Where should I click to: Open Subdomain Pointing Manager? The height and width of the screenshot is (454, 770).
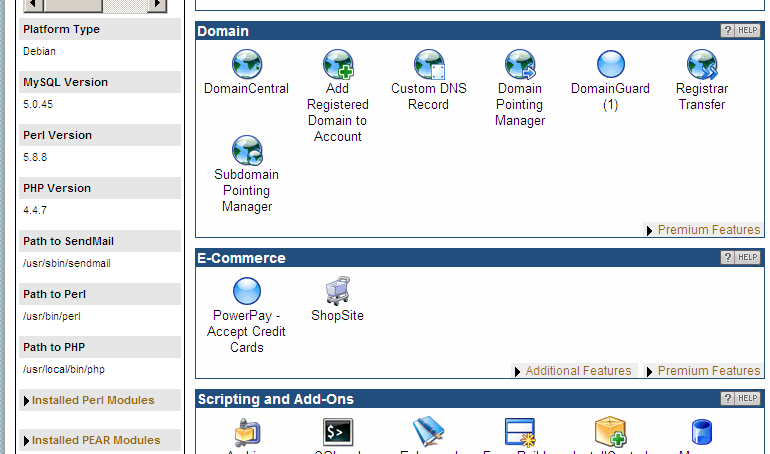click(x=246, y=152)
